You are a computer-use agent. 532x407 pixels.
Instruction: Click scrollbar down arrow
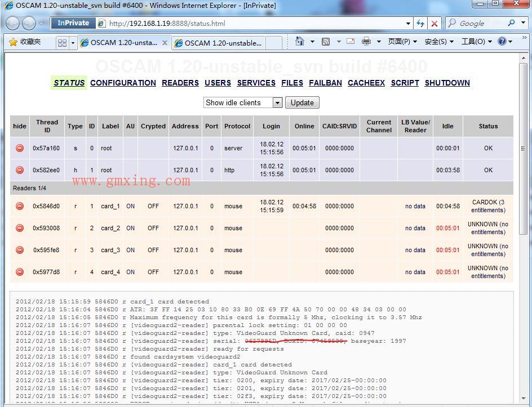click(523, 399)
